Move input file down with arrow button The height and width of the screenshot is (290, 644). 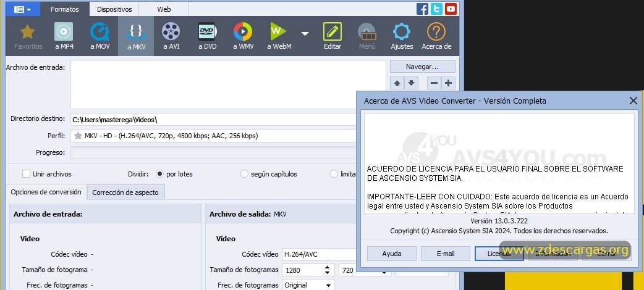point(411,83)
